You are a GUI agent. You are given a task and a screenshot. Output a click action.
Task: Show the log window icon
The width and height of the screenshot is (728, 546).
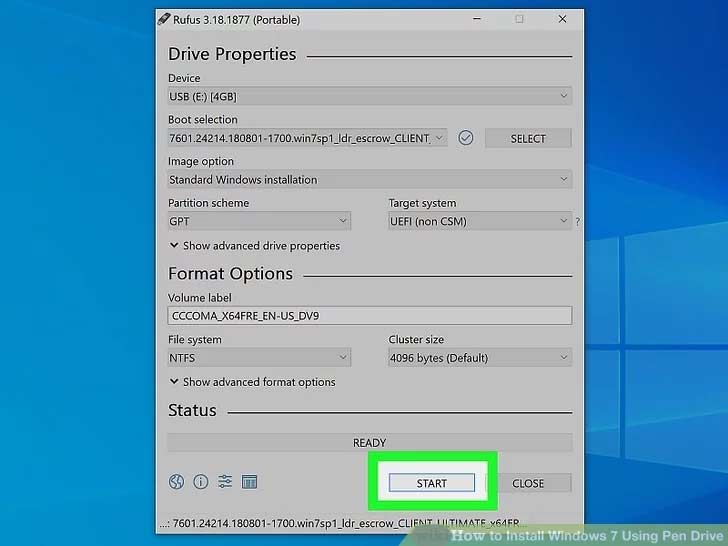[249, 482]
